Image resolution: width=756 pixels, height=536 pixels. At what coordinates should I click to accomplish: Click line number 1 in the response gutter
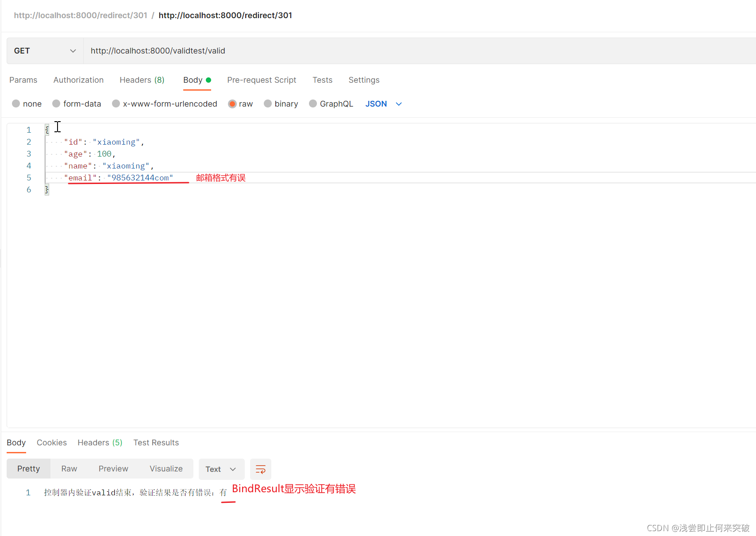tap(28, 493)
